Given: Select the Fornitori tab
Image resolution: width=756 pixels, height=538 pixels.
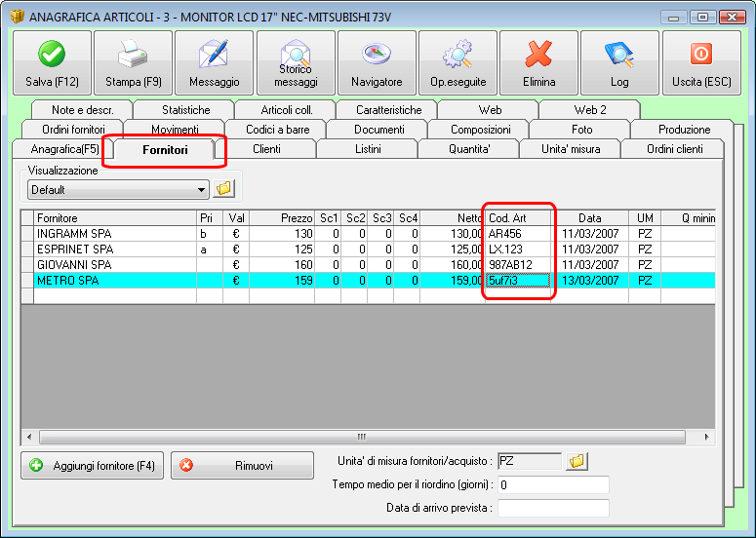Looking at the screenshot, I should pyautogui.click(x=165, y=150).
